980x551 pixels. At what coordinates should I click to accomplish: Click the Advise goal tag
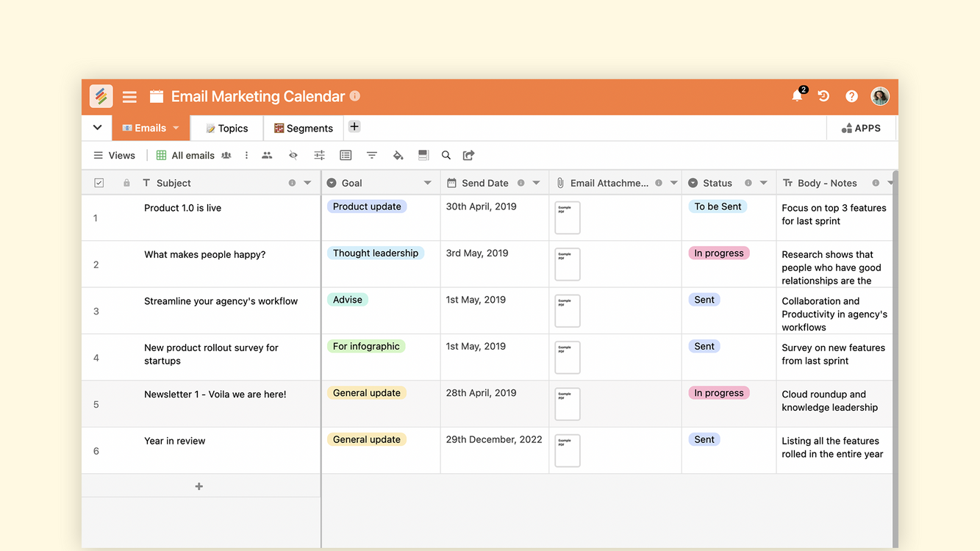point(348,300)
